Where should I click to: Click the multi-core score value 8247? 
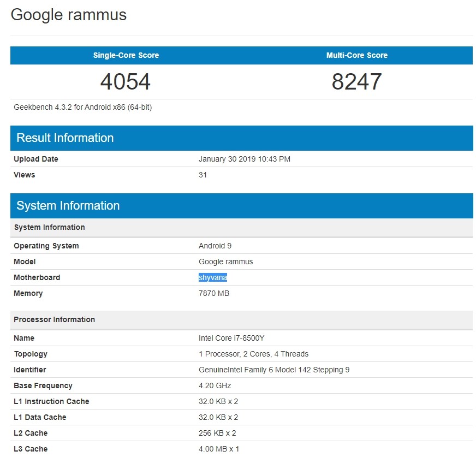click(x=356, y=82)
